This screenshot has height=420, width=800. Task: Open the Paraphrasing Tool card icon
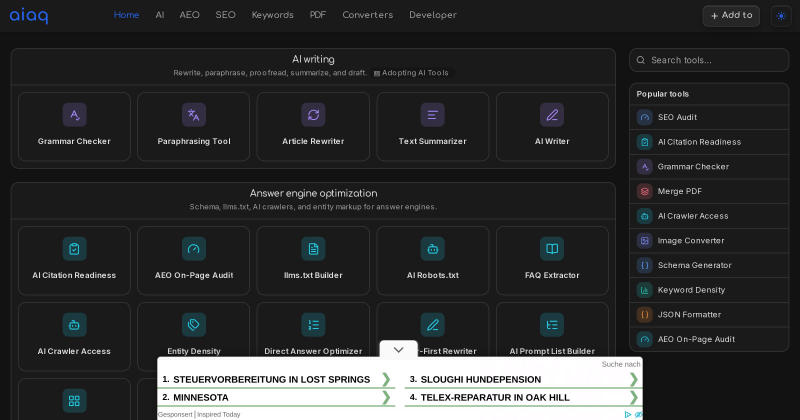(194, 115)
